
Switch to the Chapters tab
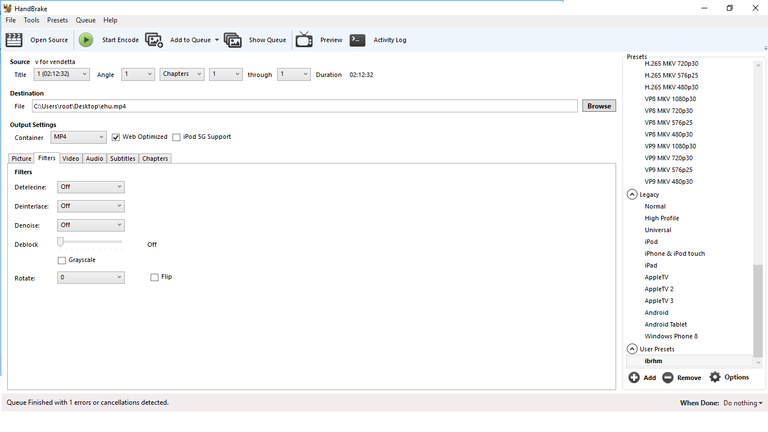click(155, 158)
